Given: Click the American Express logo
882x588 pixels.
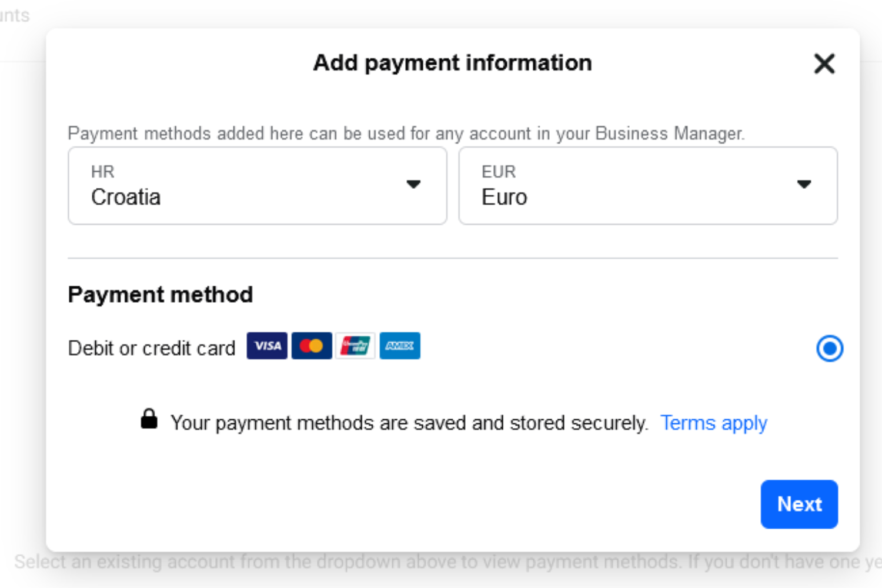Looking at the screenshot, I should (400, 346).
